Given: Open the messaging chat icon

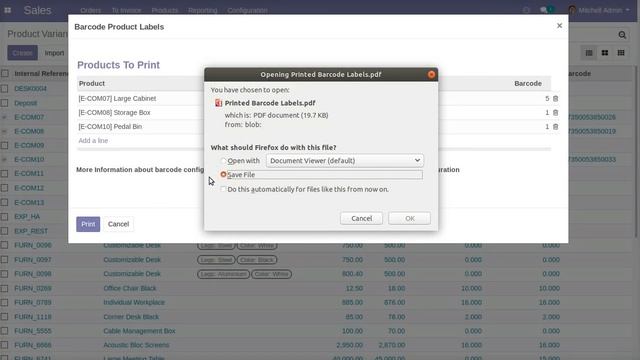Looking at the screenshot, I should click(x=543, y=10).
